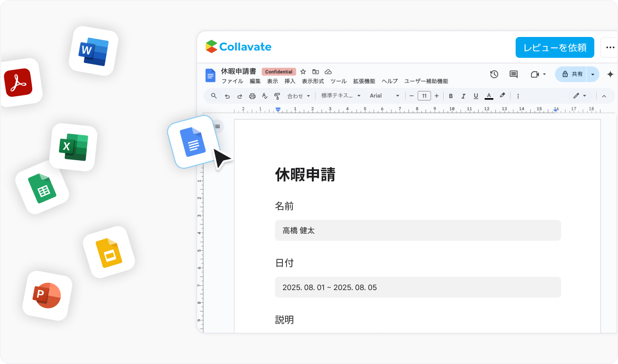
Task: Collapse the menus with the up chevron
Action: click(x=604, y=96)
